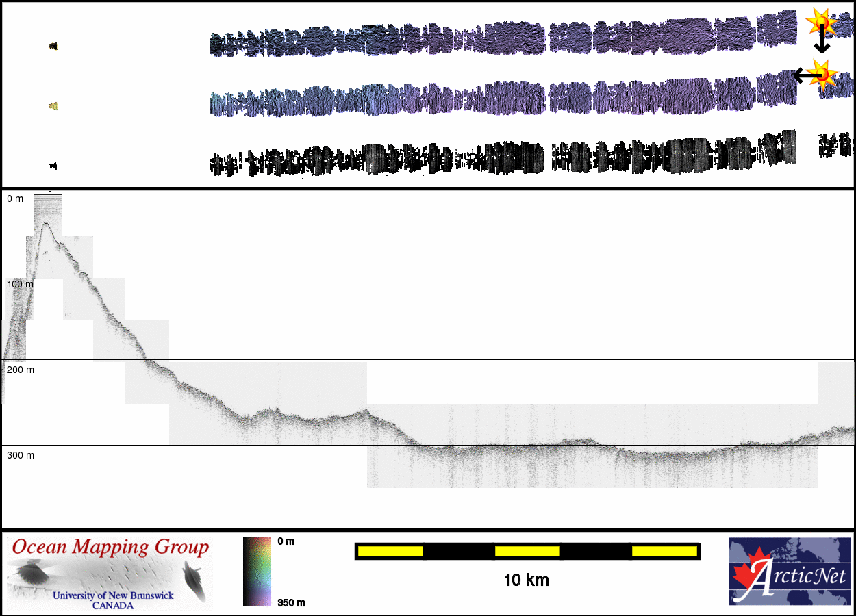Click the seafloor peak in the depth profile
The width and height of the screenshot is (856, 616).
(x=45, y=224)
